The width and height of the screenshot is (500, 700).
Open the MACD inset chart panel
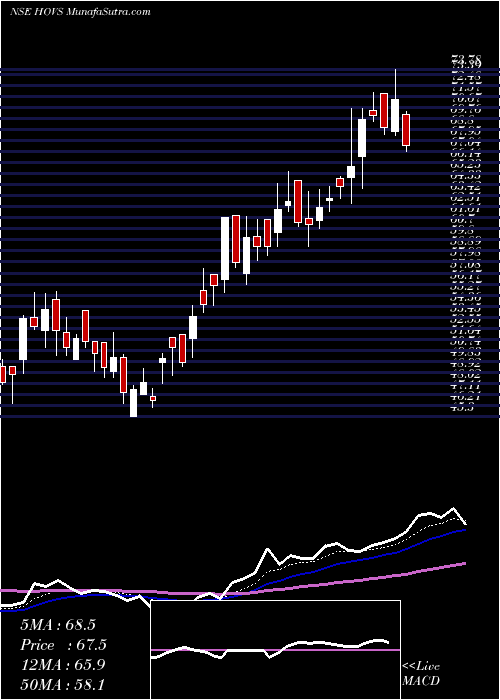pos(275,650)
